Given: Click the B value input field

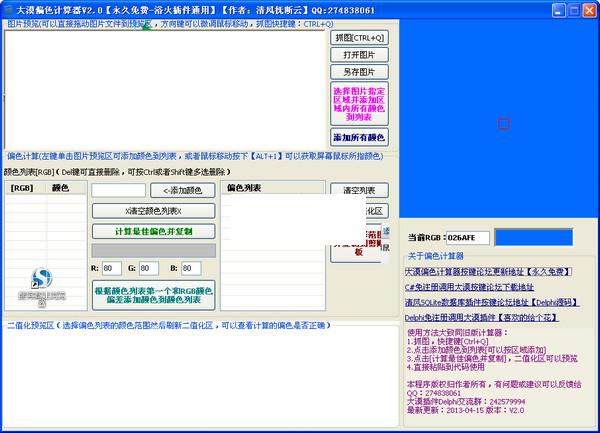Looking at the screenshot, I should point(188,268).
